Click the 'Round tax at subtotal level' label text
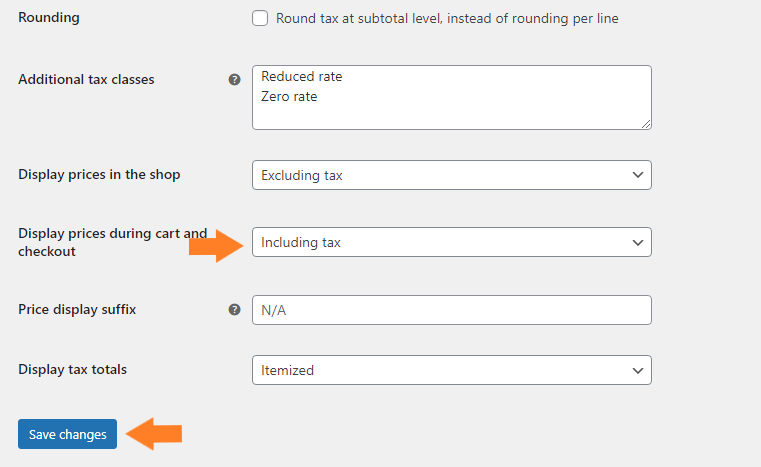 pos(447,18)
